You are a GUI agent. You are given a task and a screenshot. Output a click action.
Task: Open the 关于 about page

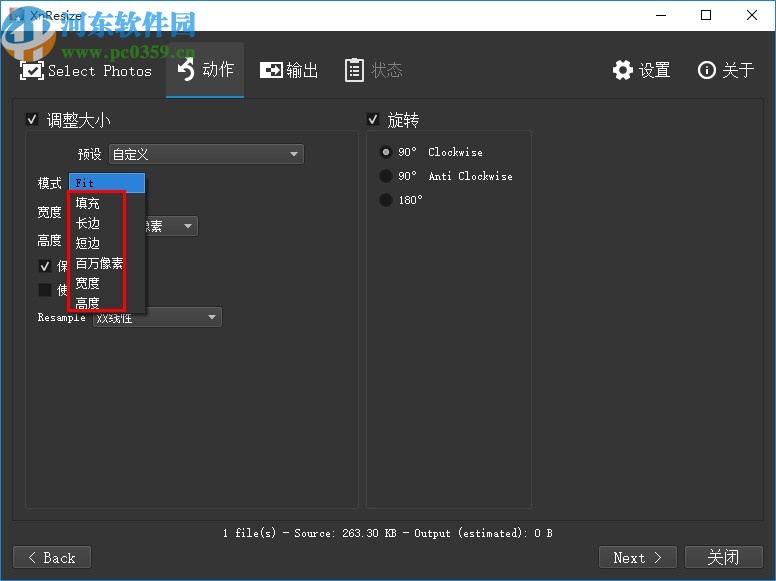click(726, 70)
